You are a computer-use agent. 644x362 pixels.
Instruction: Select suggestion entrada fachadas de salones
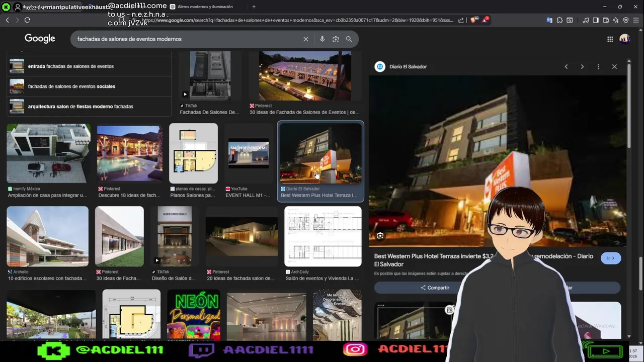point(90,66)
